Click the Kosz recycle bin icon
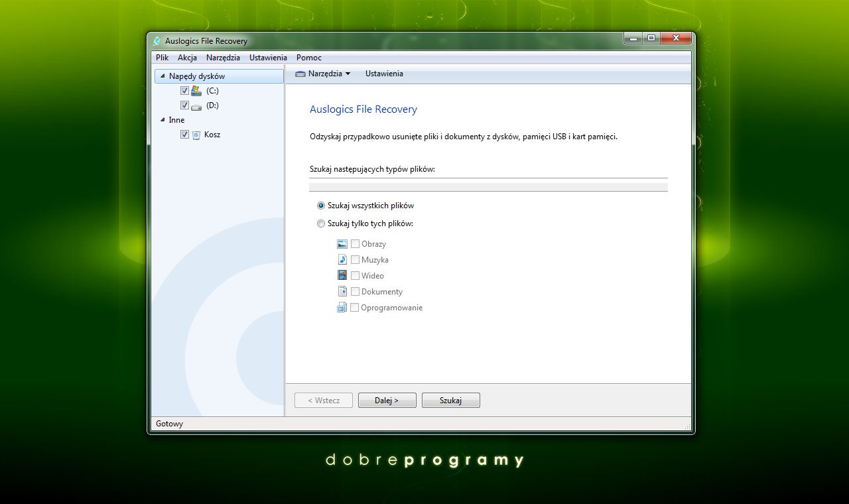Viewport: 849px width, 504px height. (196, 135)
